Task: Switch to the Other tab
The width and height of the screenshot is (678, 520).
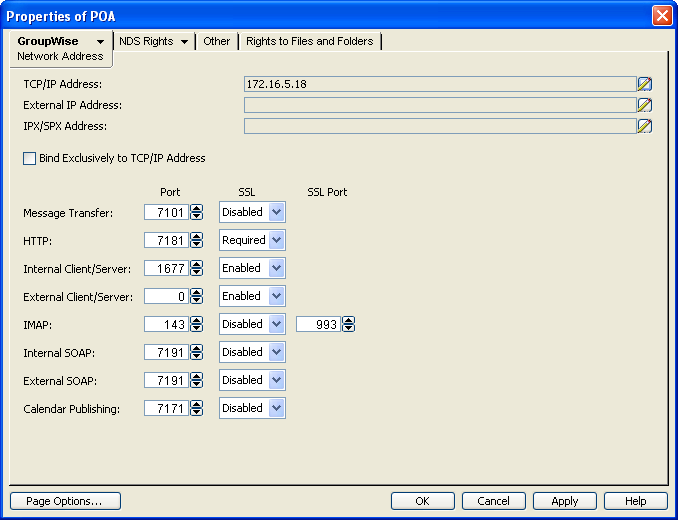Action: 217,41
